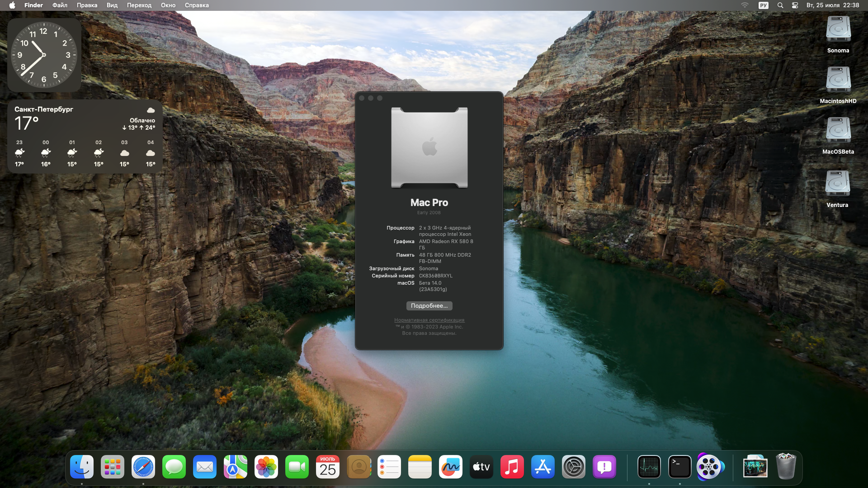868x488 pixels.
Task: Open the Переход menu
Action: [139, 5]
